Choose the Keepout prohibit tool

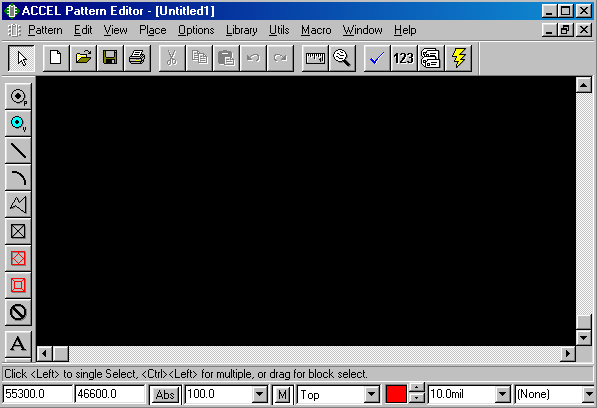(18, 312)
